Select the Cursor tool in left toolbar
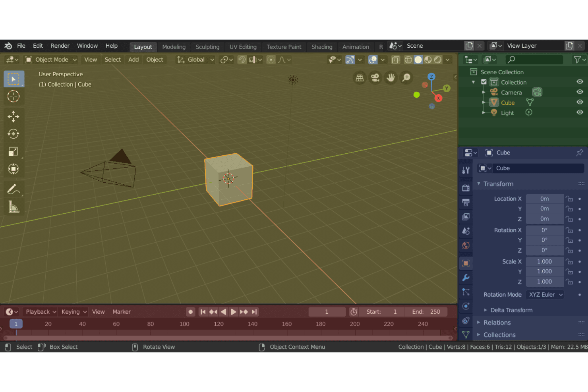The image size is (588, 392). coord(14,97)
